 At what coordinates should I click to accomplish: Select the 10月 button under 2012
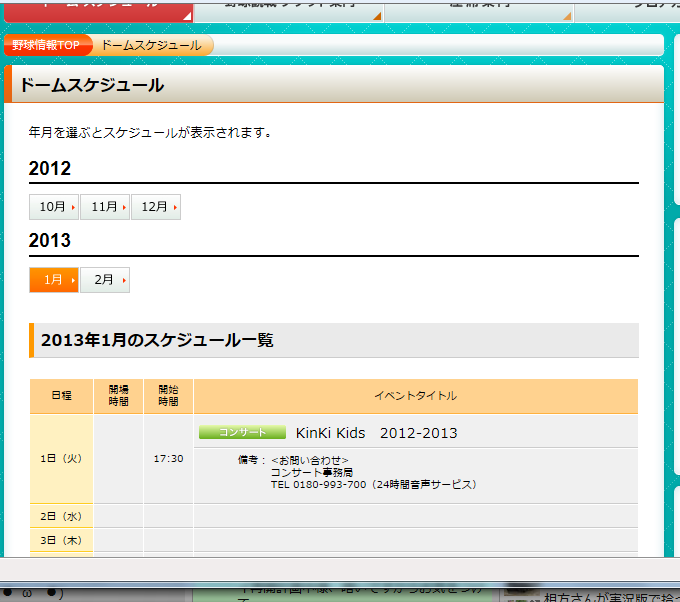(x=54, y=207)
